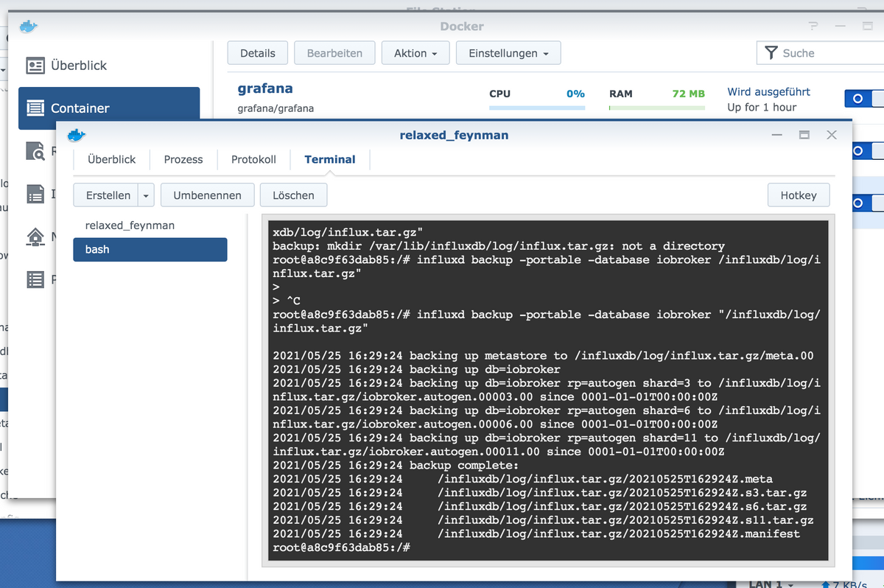884x588 pixels.
Task: Open the Aktion dropdown
Action: (415, 53)
